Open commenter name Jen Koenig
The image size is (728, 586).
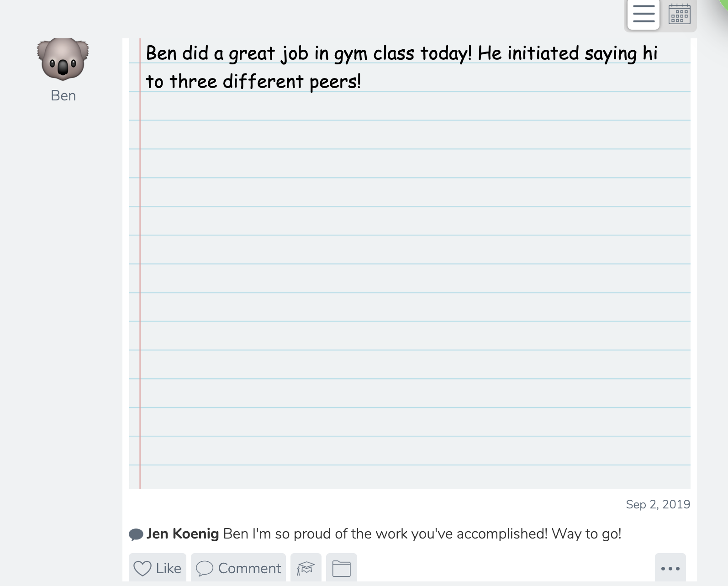183,534
